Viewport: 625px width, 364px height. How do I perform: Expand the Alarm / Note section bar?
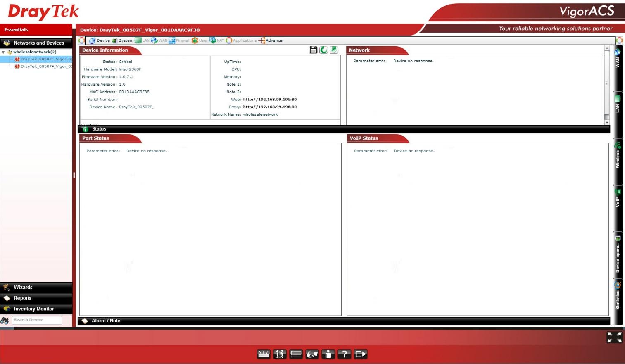344,321
